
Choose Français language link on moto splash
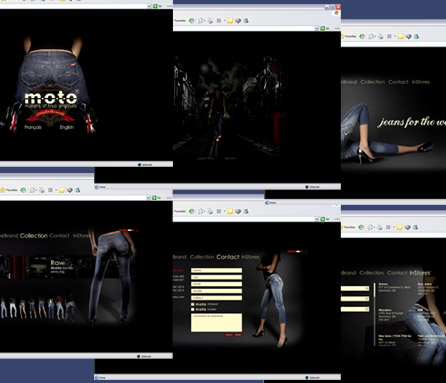pos(33,127)
